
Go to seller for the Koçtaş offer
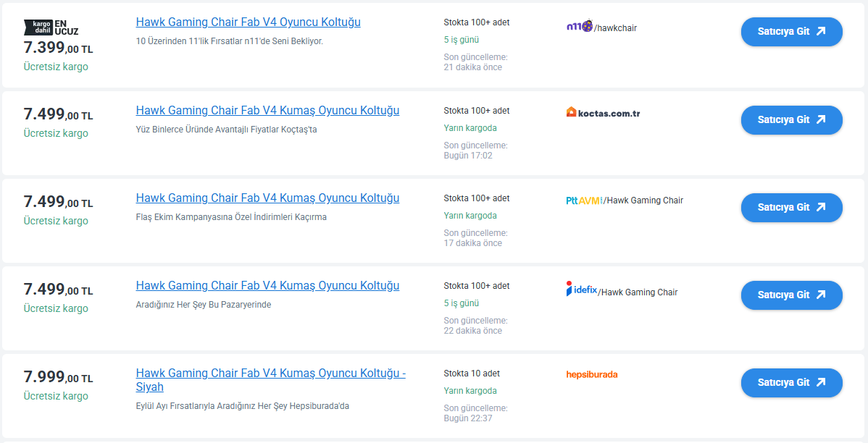[791, 119]
